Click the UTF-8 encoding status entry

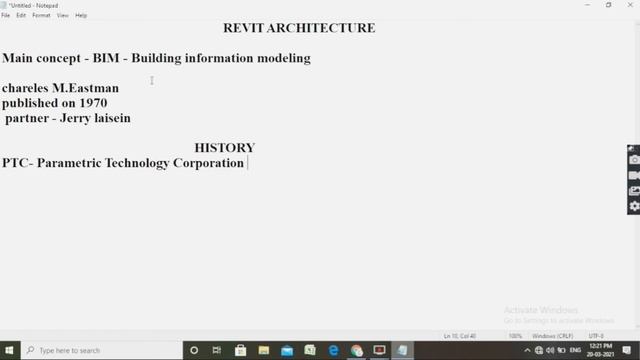(x=596, y=336)
